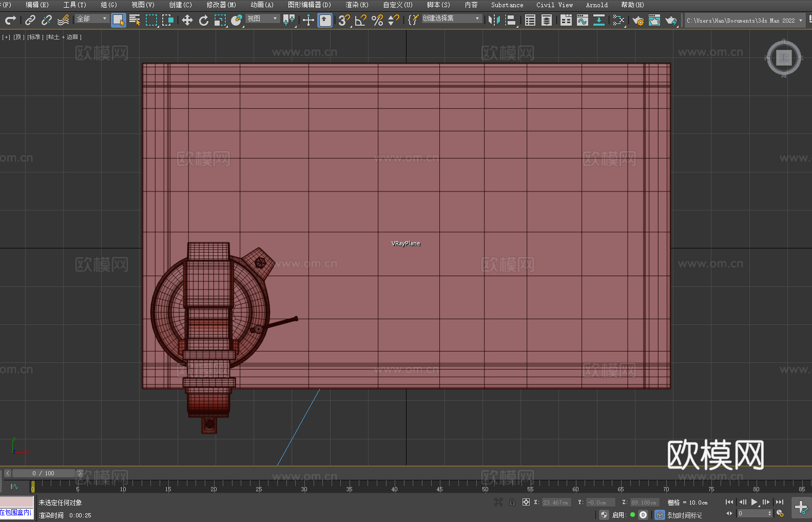Viewport: 812px width, 522px height.
Task: Open Select by Name list
Action: click(x=135, y=20)
